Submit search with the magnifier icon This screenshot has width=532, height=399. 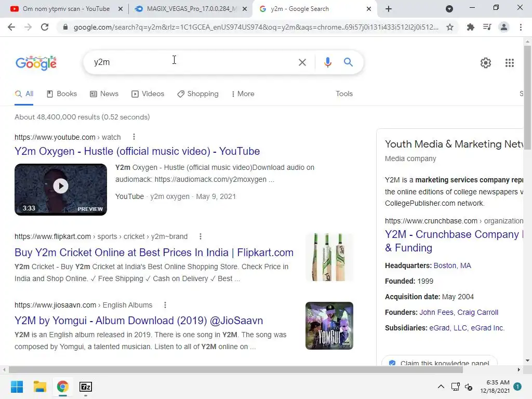pos(348,62)
